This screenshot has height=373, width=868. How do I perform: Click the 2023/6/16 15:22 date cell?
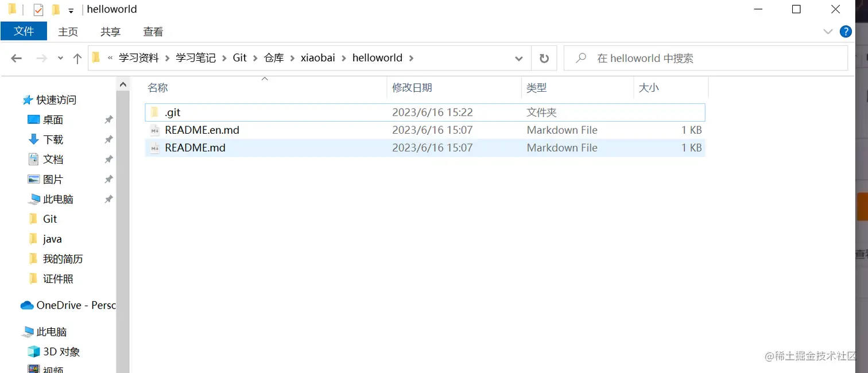click(432, 112)
